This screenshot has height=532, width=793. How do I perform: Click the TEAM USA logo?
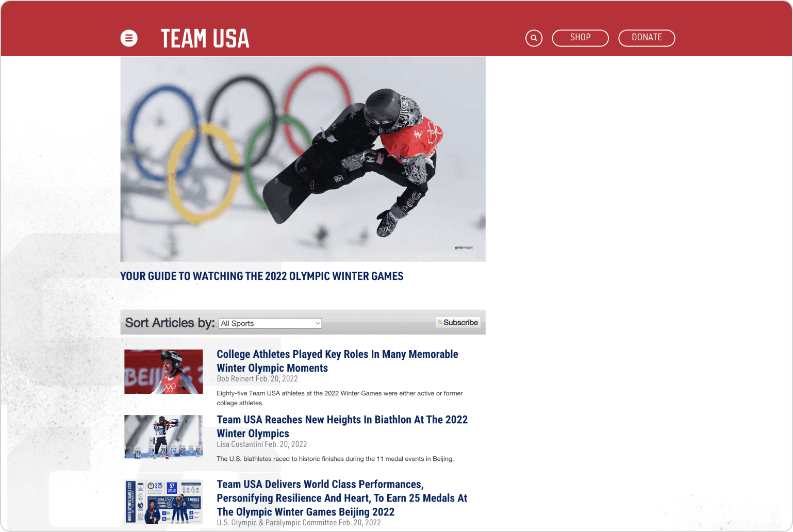[x=205, y=39]
